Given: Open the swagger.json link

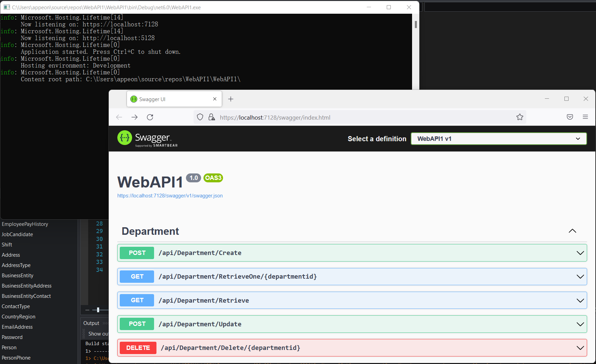Looking at the screenshot, I should pos(170,196).
